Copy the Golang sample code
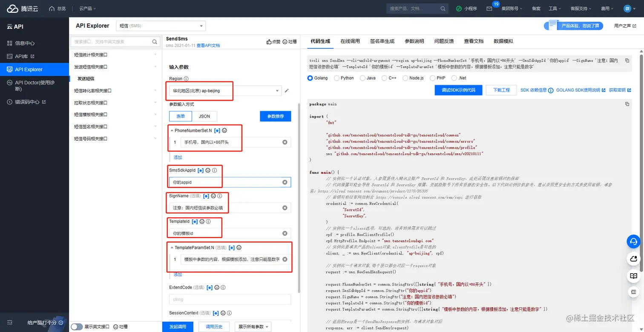Viewport: 644px width, 332px height. point(627,104)
